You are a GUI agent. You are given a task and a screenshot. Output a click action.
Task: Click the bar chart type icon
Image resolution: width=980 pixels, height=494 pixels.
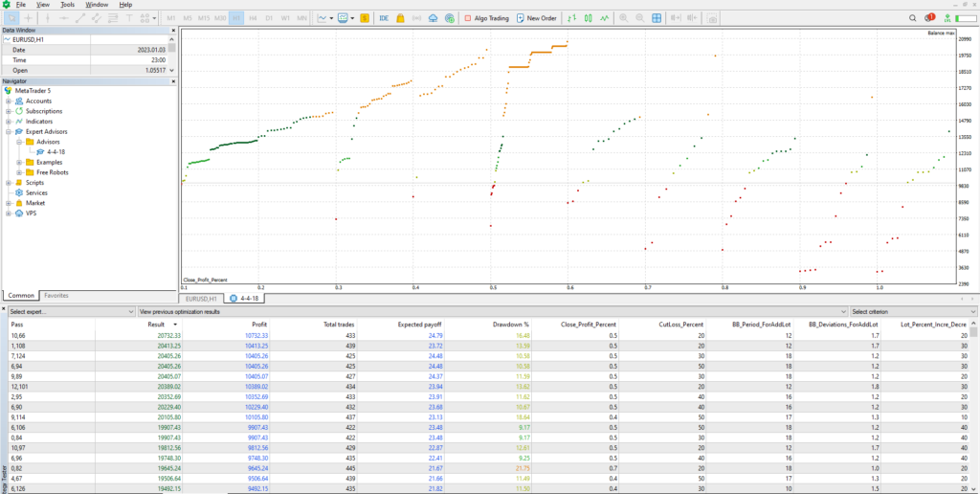[x=570, y=18]
